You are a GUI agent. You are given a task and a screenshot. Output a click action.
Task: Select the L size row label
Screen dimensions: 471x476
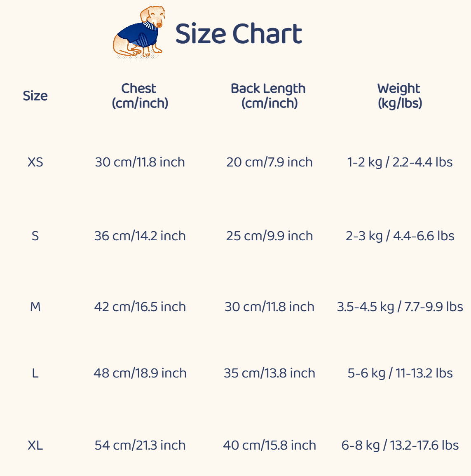(35, 373)
